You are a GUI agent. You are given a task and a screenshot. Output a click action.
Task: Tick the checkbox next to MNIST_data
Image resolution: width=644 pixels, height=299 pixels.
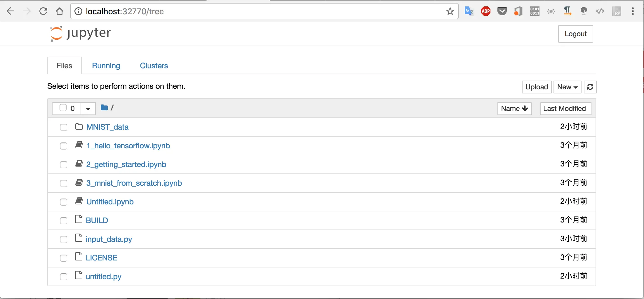coord(63,127)
